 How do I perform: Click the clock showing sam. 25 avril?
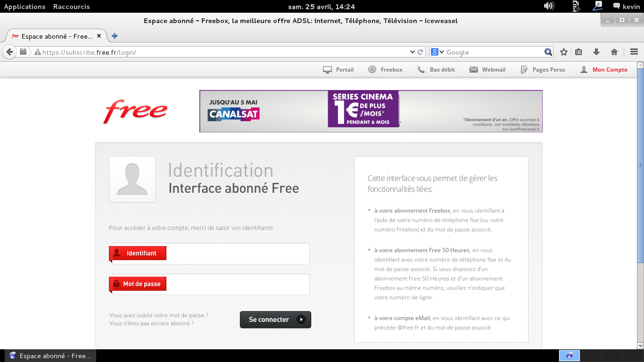point(322,7)
